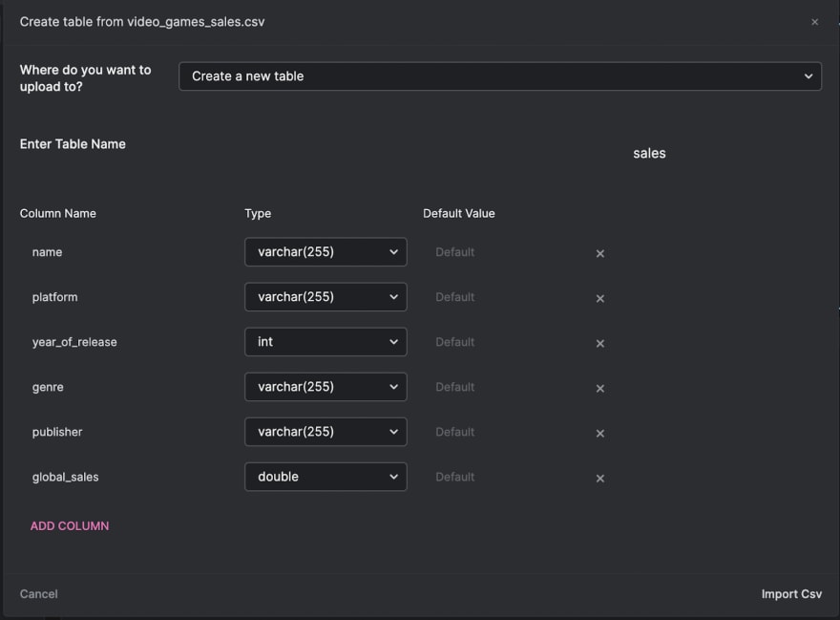Image resolution: width=840 pixels, height=620 pixels.
Task: Open the global_sales type dropdown
Action: pos(325,477)
